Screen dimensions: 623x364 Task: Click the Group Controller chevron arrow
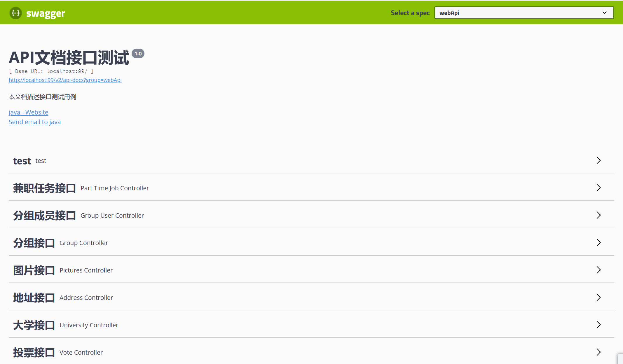[x=598, y=242]
